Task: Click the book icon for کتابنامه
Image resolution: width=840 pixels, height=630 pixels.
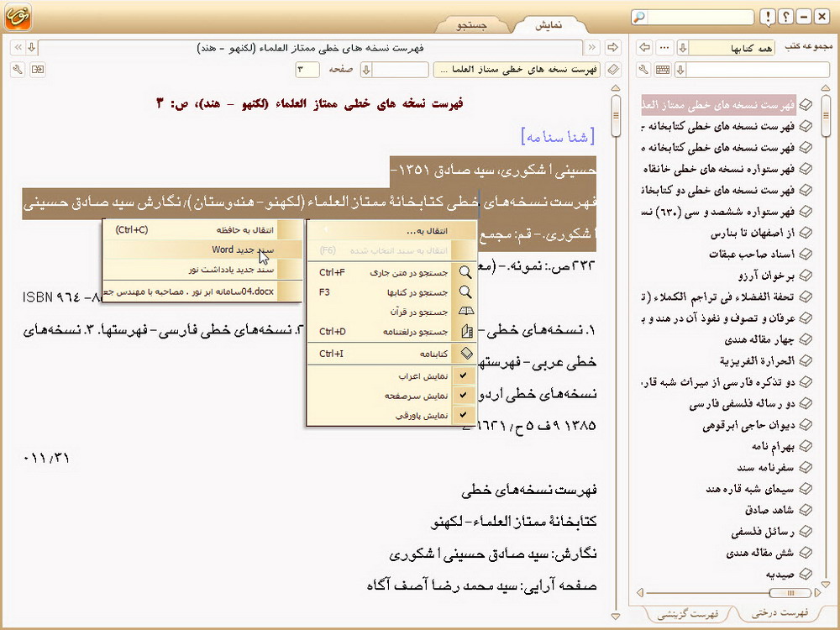Action: [x=466, y=353]
